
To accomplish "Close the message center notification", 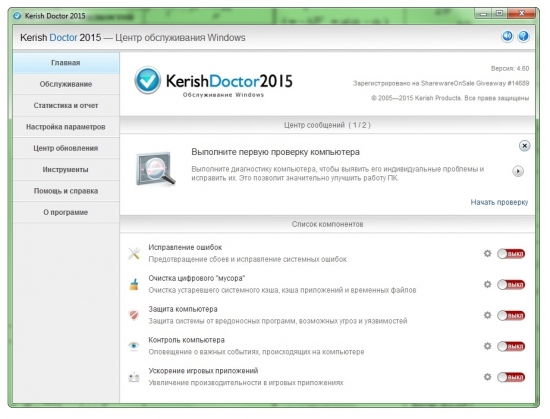I will (524, 146).
